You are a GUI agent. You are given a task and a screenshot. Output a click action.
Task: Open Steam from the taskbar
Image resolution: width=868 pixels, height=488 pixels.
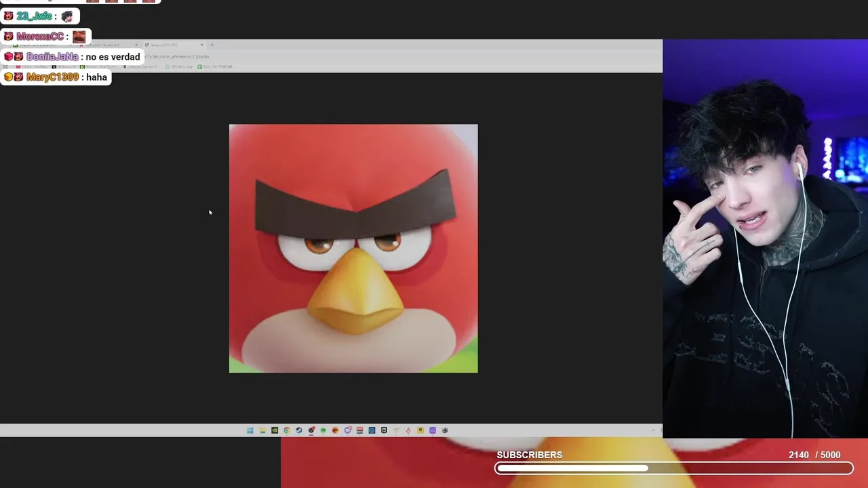coord(299,430)
